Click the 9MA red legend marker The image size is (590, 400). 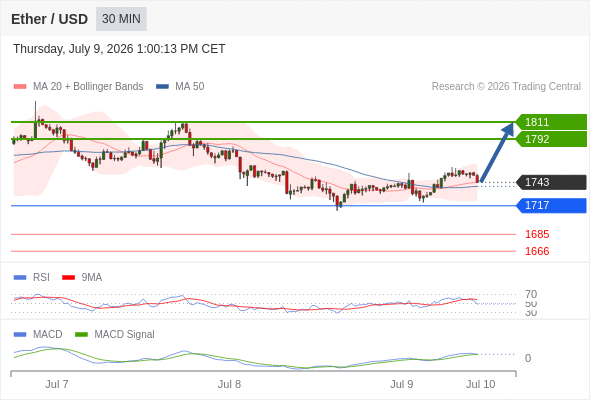pyautogui.click(x=68, y=278)
